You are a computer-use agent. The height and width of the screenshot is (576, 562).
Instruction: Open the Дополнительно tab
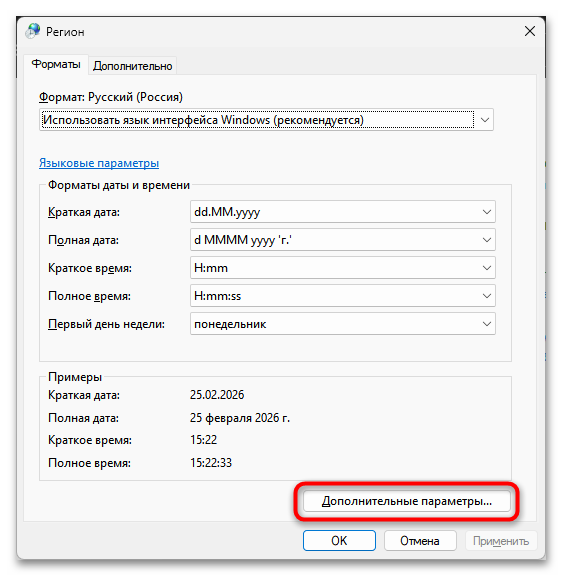(x=132, y=66)
